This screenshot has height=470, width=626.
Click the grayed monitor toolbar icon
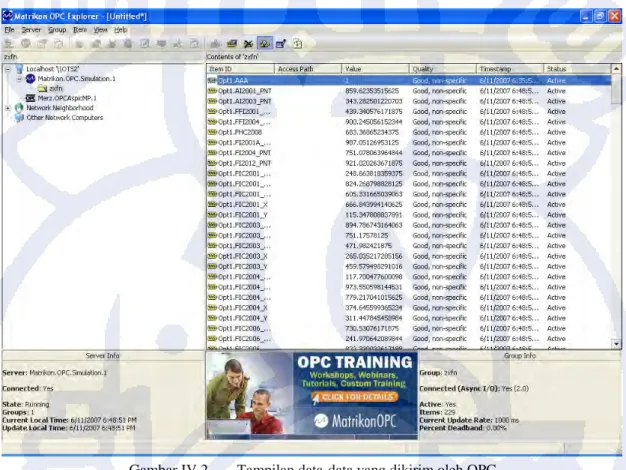coord(161,44)
